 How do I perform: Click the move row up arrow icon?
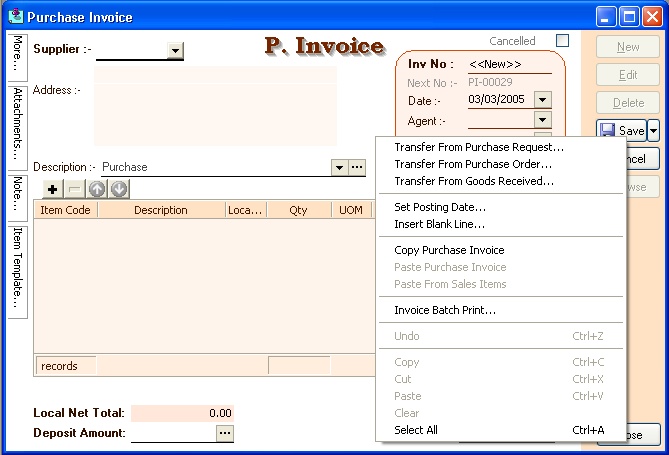pos(97,189)
